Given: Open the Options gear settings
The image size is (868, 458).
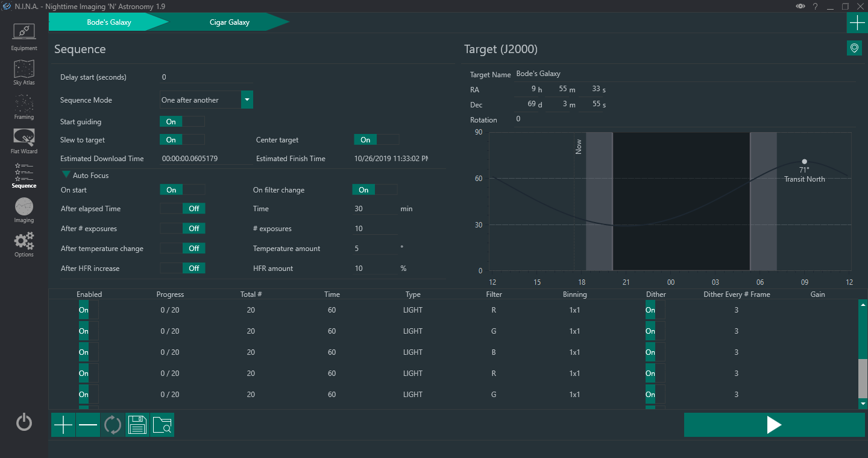Looking at the screenshot, I should pyautogui.click(x=24, y=244).
